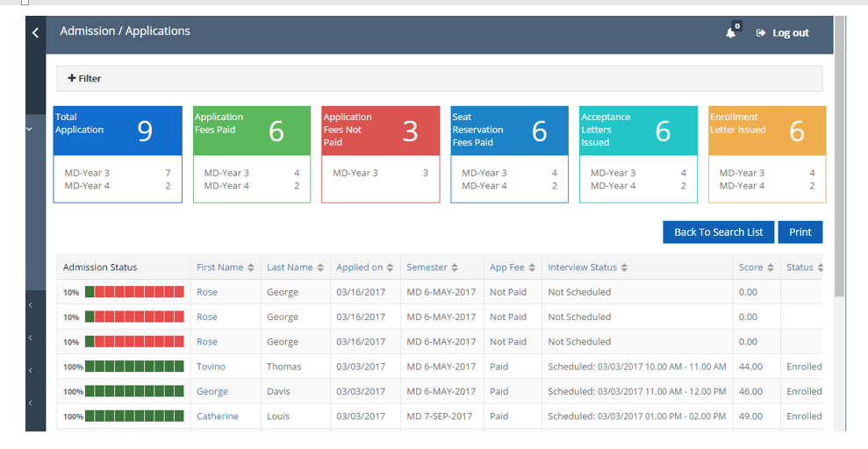Image resolution: width=868 pixels, height=449 pixels.
Task: Open the notifications bell icon
Action: coord(731,32)
